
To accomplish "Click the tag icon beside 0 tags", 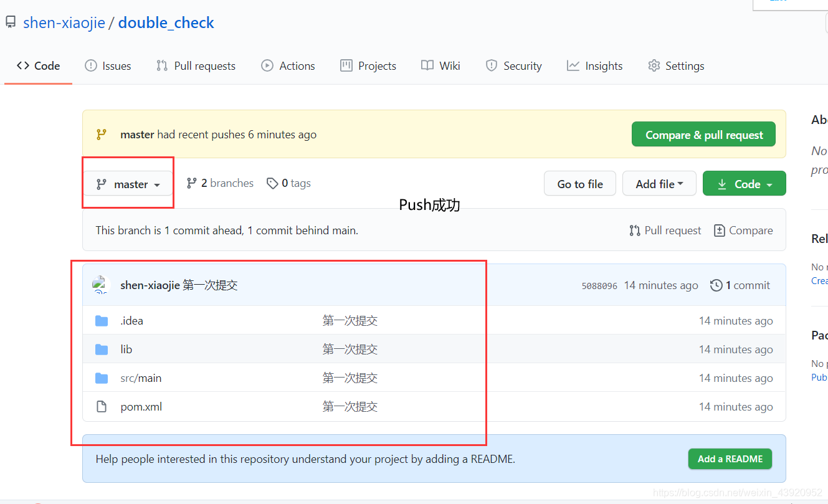I will (x=272, y=183).
